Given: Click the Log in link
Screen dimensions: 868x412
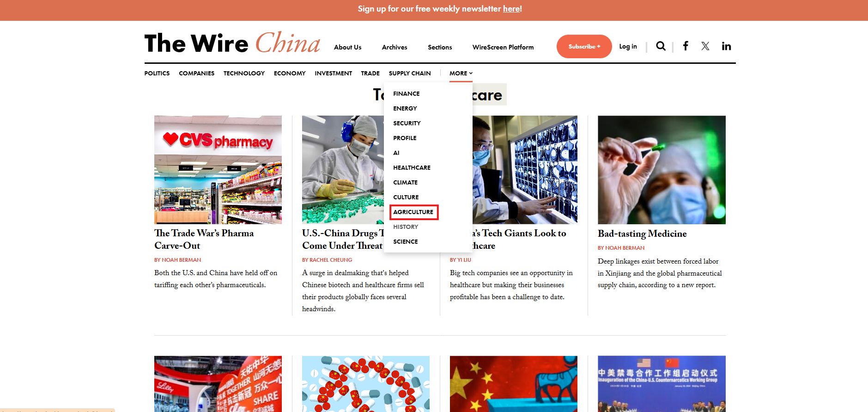Looking at the screenshot, I should pyautogui.click(x=628, y=46).
